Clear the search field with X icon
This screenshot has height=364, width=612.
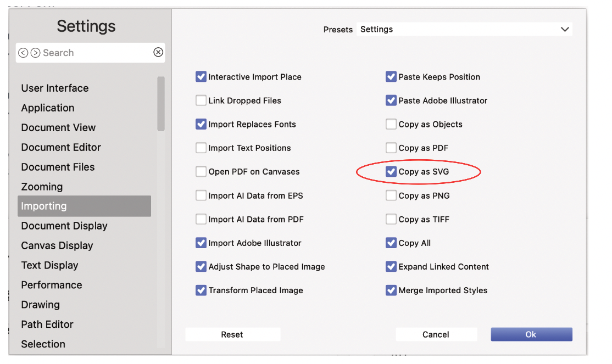click(x=158, y=52)
